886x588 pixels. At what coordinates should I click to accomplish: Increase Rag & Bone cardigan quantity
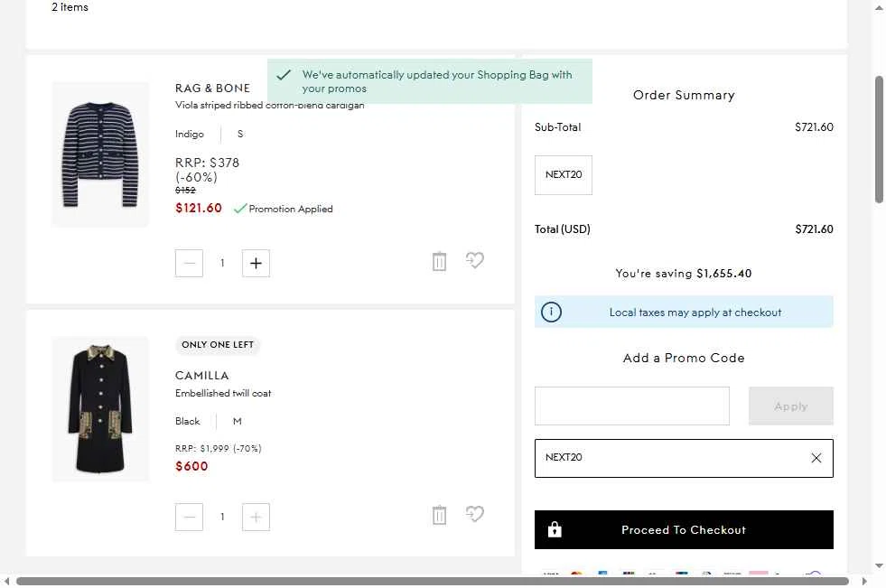point(256,264)
